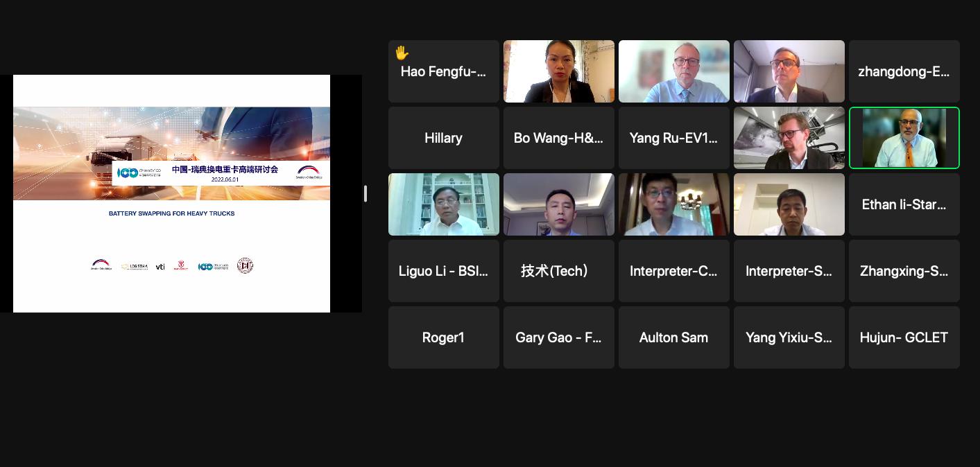Open the Yang Ru-EV1 participant tile
The width and height of the screenshot is (980, 467).
tap(674, 138)
